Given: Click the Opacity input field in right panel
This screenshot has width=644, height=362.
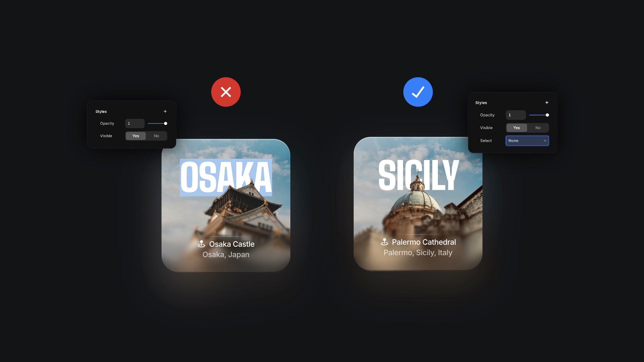Looking at the screenshot, I should point(515,115).
